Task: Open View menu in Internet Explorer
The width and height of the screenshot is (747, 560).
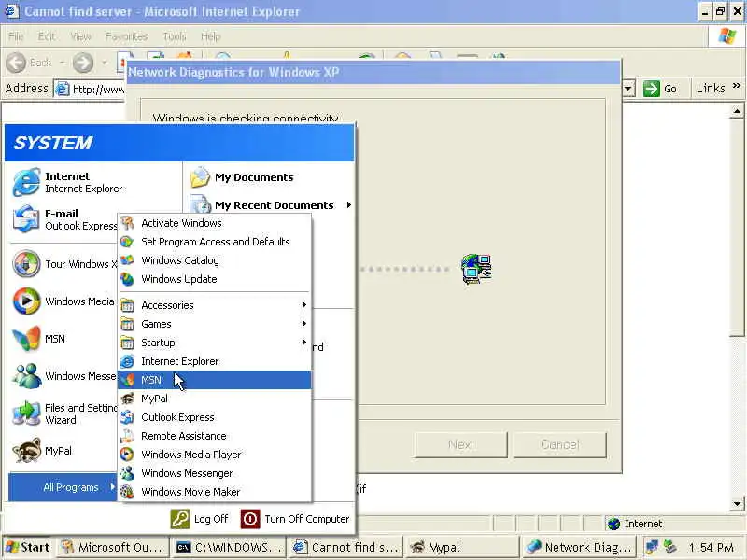Action: [80, 36]
